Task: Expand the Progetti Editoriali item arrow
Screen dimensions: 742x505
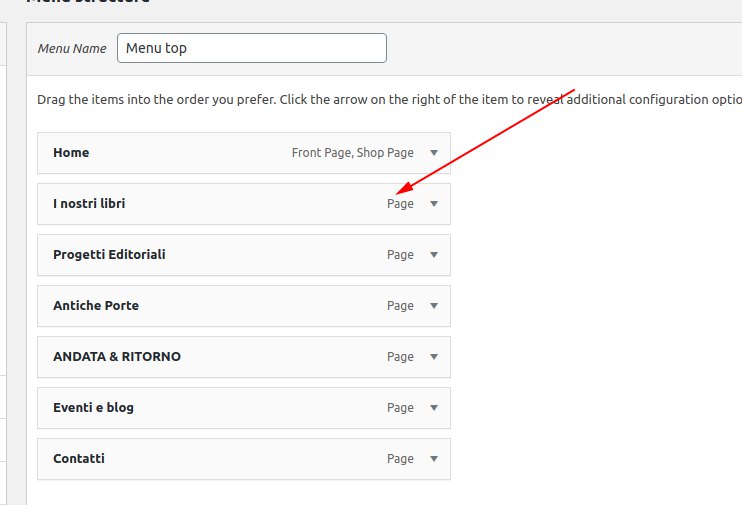Action: coord(434,255)
